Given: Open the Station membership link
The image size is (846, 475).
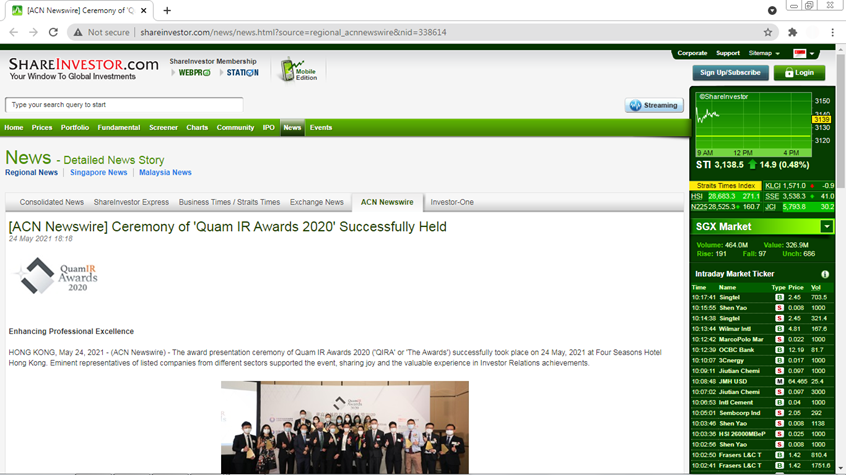Looking at the screenshot, I should [x=242, y=72].
